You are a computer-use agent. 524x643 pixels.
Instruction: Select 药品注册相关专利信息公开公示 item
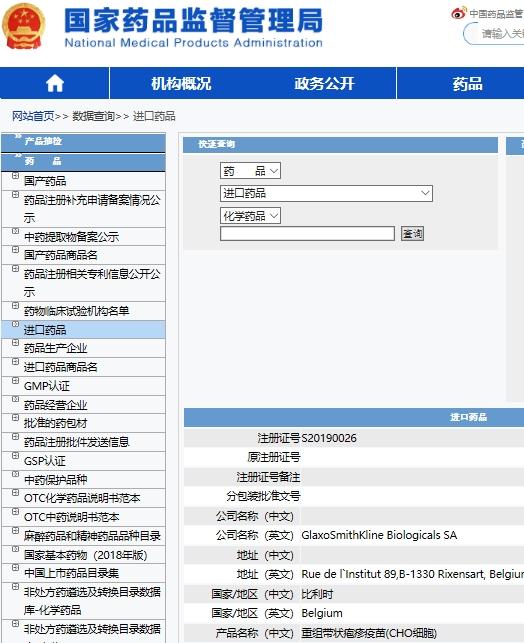point(92,283)
